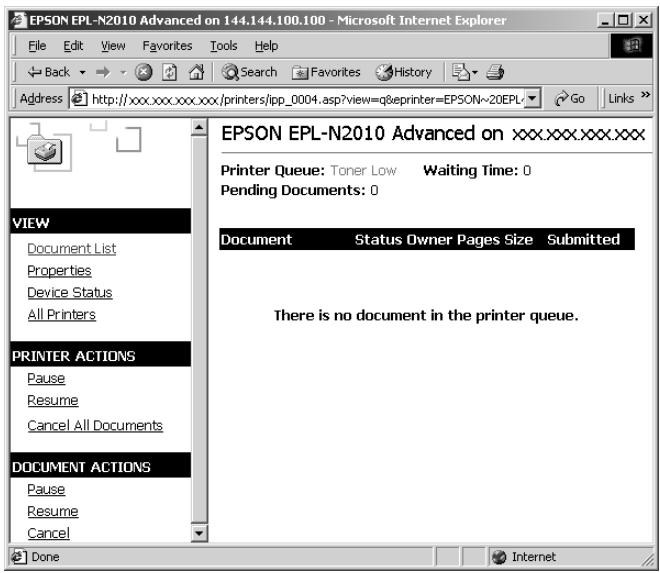Click the Go button
This screenshot has height=573, width=660.
570,99
